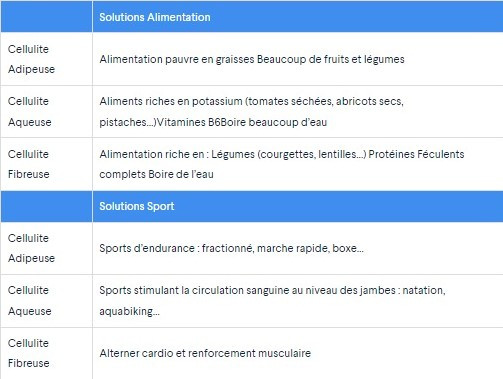Select Cellulite Fibreuse label under Solutions Sport
This screenshot has height=379, width=503.
click(29, 353)
